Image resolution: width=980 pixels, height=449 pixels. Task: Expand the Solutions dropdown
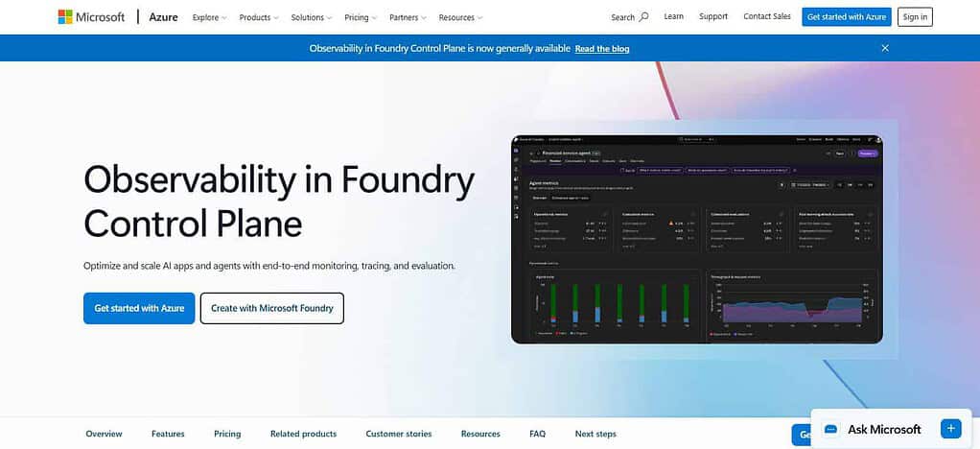click(312, 17)
